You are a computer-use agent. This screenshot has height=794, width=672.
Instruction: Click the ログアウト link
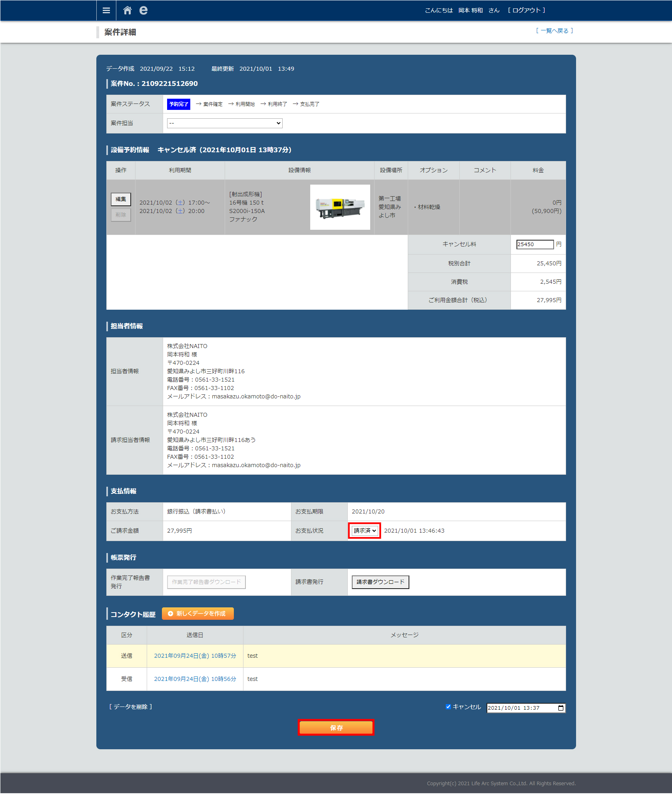pos(526,10)
